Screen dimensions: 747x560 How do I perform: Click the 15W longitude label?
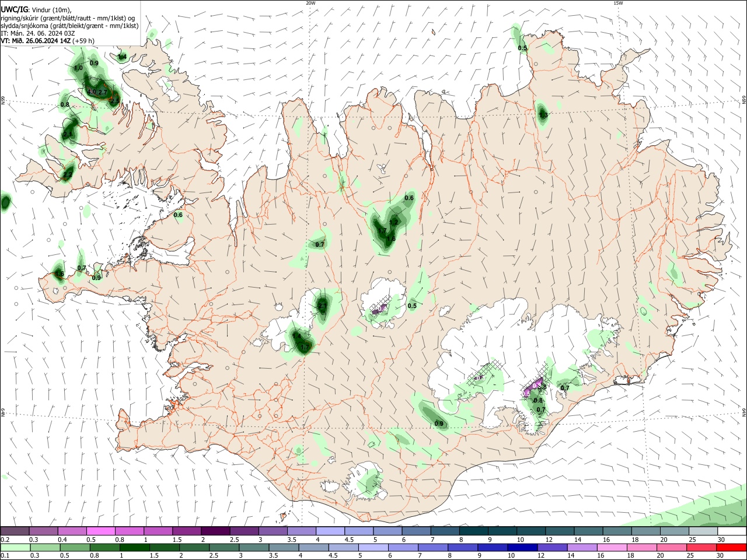click(x=618, y=3)
